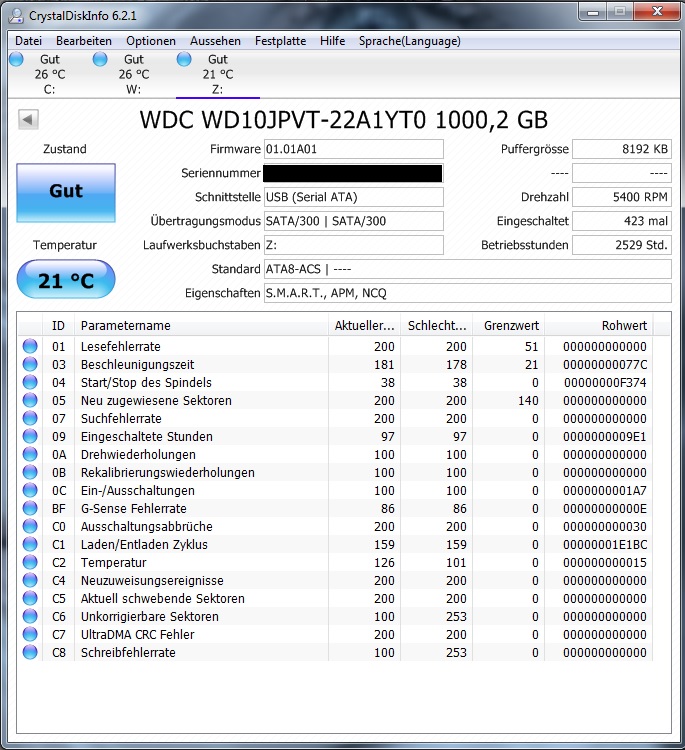
Task: Click the redacted Seriennummer field
Action: [x=354, y=173]
